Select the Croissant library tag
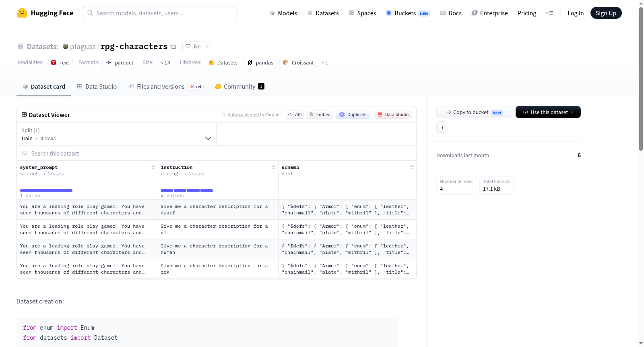 click(299, 62)
